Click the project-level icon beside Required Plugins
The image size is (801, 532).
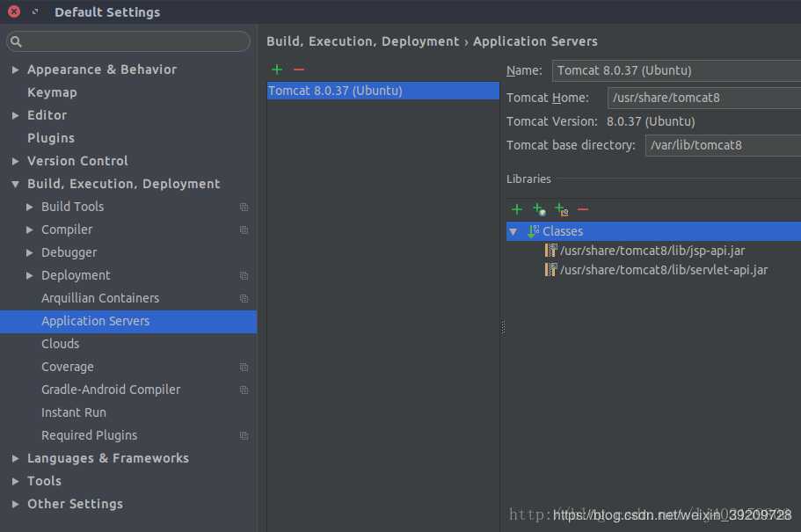pyautogui.click(x=244, y=435)
